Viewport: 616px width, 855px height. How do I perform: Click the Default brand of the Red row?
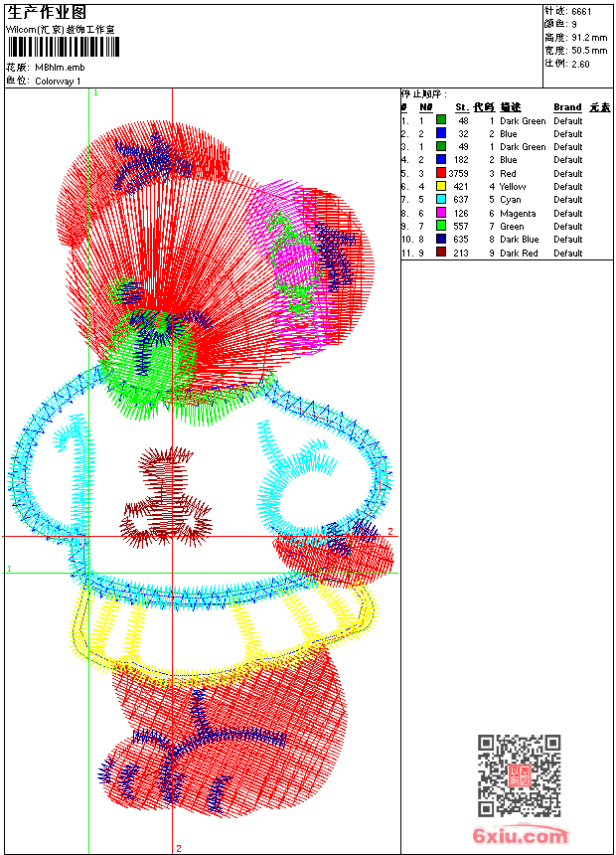[568, 173]
